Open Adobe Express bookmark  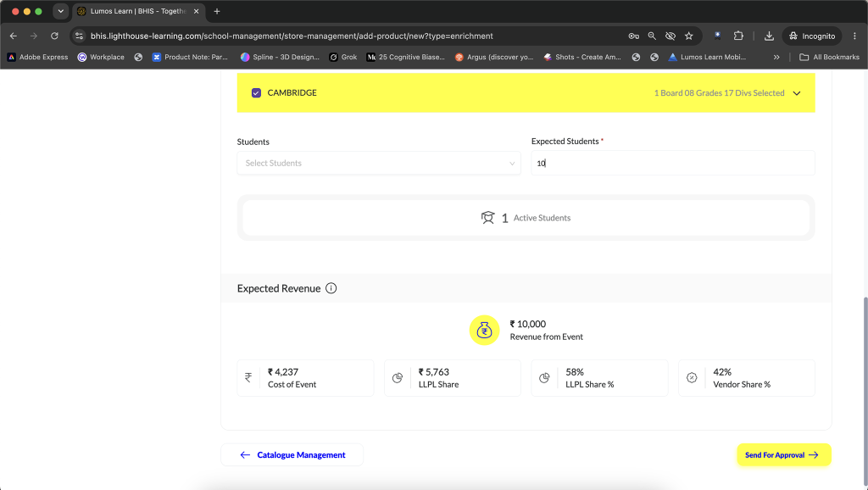pyautogui.click(x=37, y=57)
